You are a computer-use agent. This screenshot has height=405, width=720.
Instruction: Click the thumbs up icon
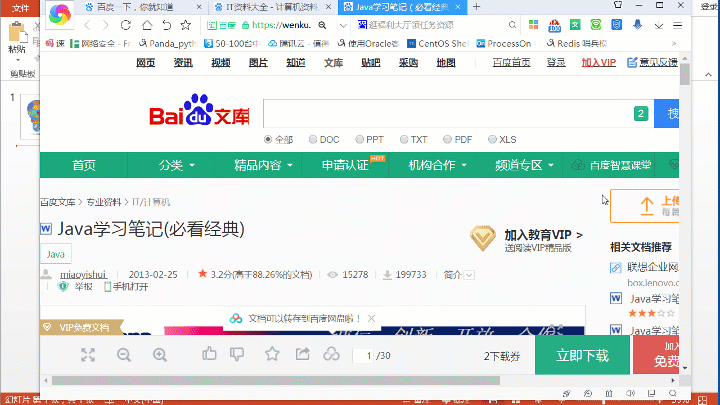209,354
